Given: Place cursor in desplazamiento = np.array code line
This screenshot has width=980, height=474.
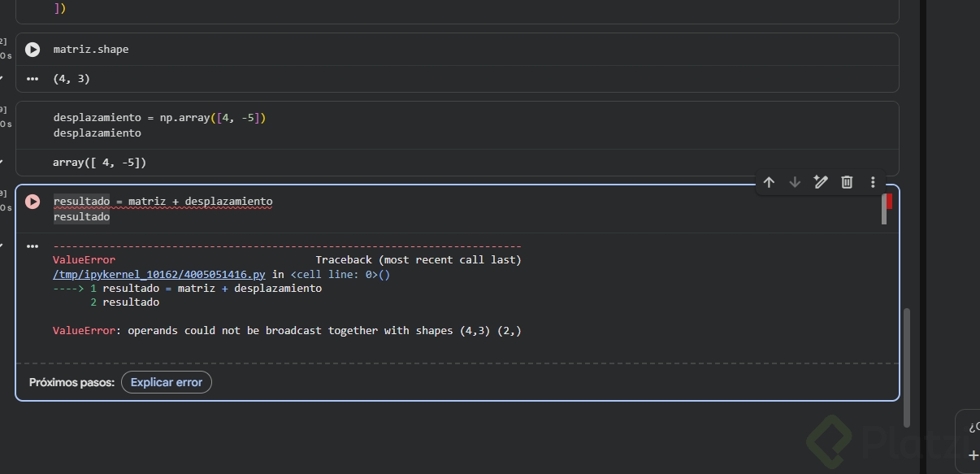Looking at the screenshot, I should click(x=159, y=118).
